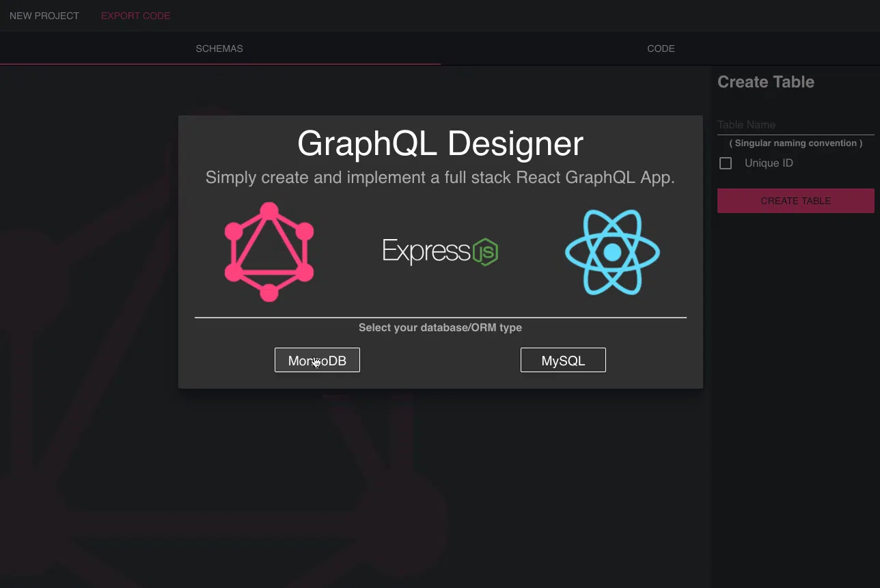Click the Unique ID label text
Viewport: 880px width, 588px height.
click(769, 163)
